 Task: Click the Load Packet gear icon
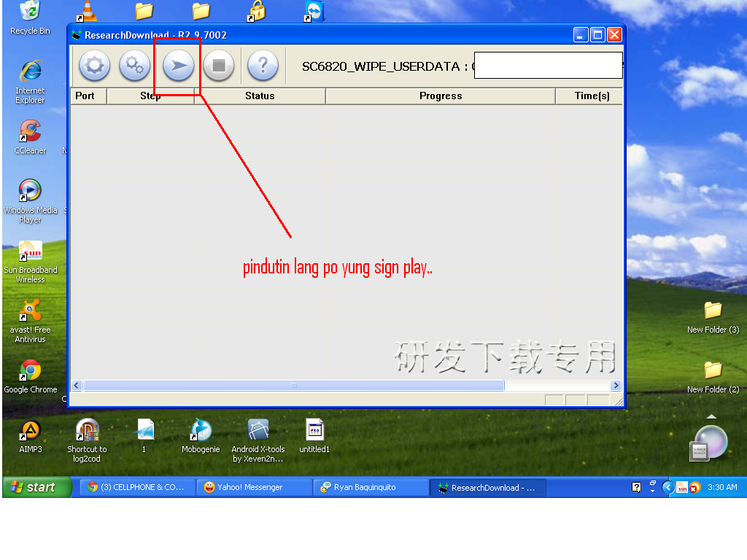click(x=94, y=66)
